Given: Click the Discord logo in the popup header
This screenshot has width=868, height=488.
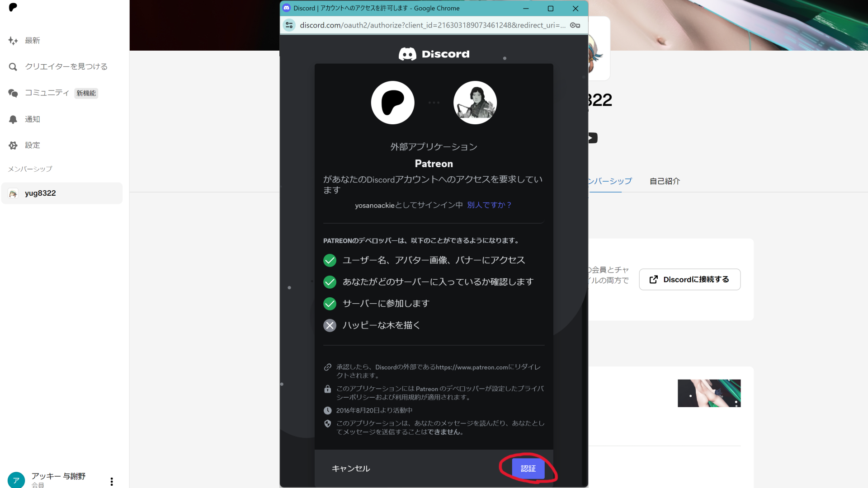Looking at the screenshot, I should (x=434, y=54).
